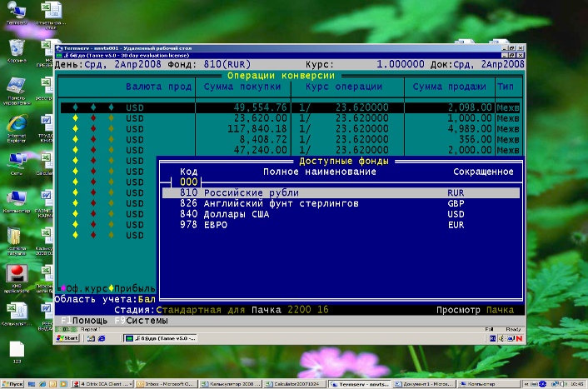Open the Termserv desktop shortcut
This screenshot has width=588, height=389.
16,12
